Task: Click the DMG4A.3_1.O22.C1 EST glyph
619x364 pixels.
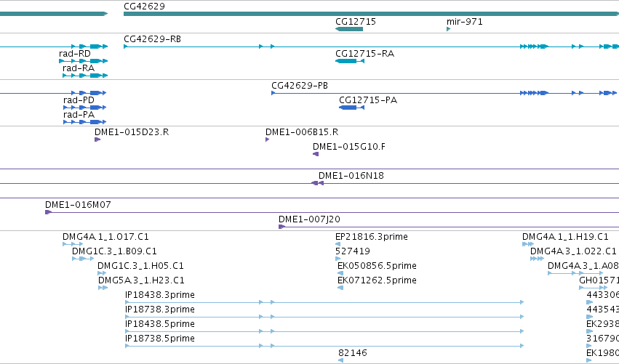Action: pyautogui.click(x=537, y=259)
